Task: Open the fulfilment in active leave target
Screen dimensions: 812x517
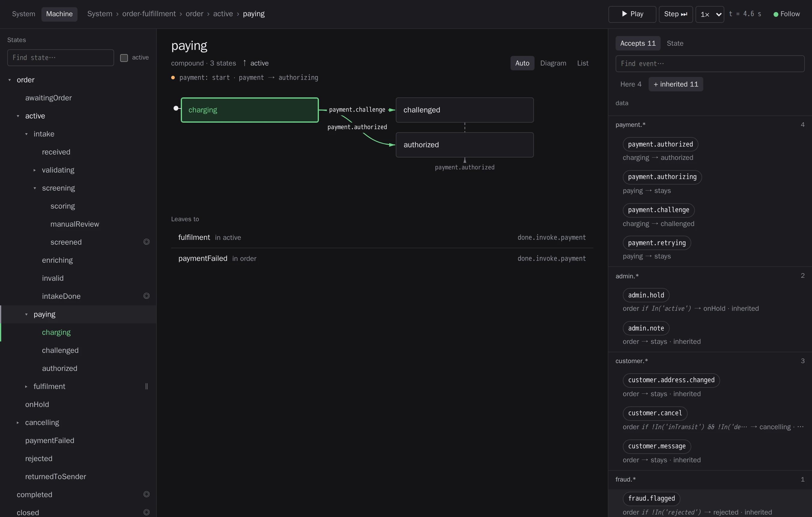Action: tap(382, 237)
